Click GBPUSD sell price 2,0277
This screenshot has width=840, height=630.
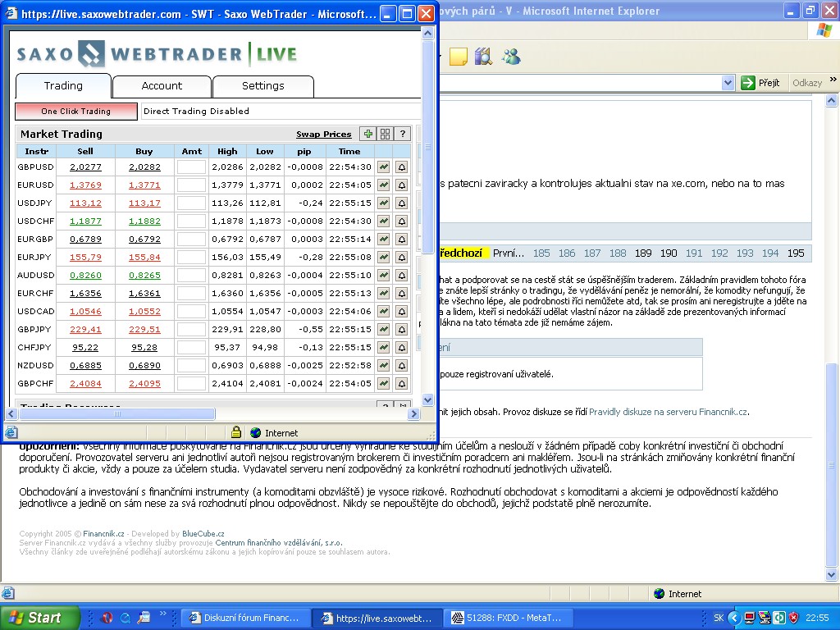[85, 167]
